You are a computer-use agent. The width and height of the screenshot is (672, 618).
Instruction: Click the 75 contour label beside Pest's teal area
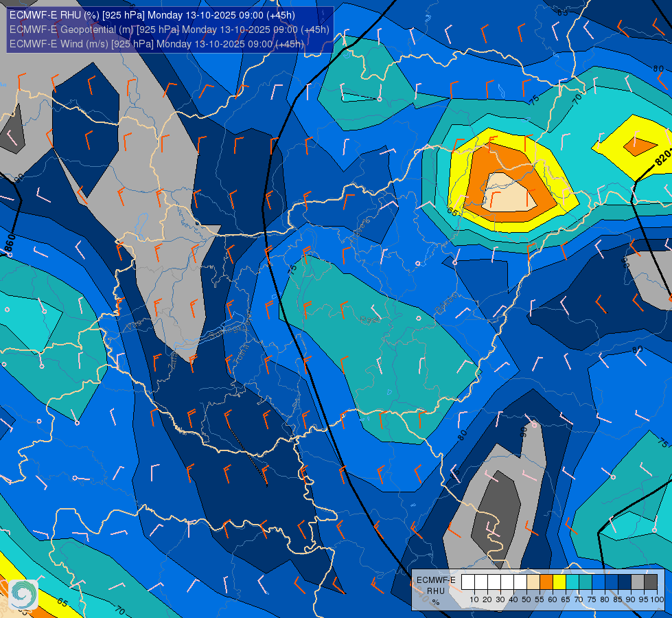click(292, 269)
